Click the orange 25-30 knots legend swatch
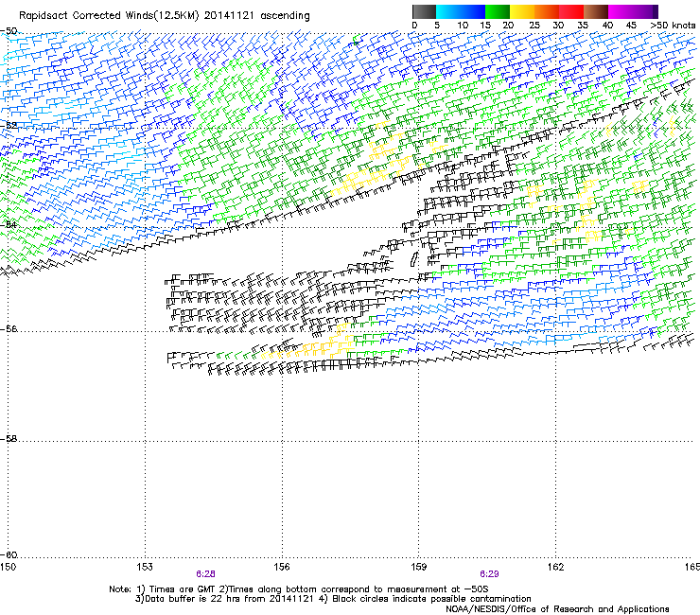 [547, 11]
